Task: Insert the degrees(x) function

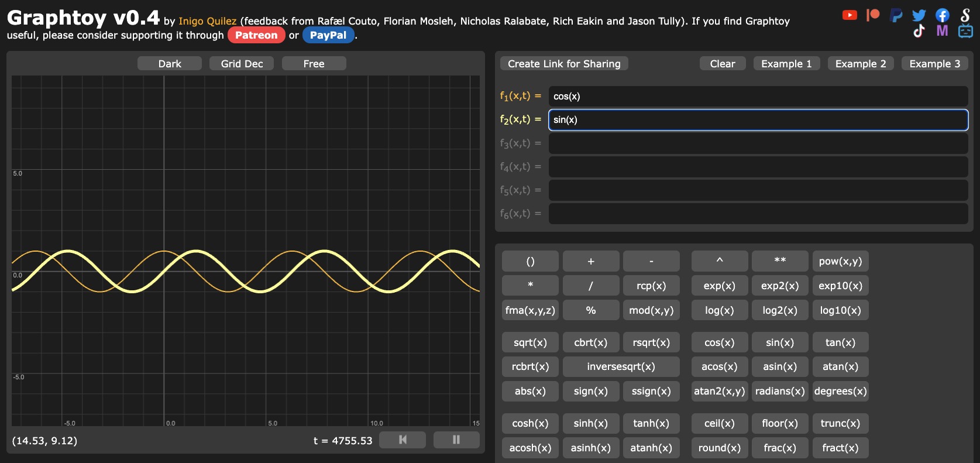Action: [840, 391]
